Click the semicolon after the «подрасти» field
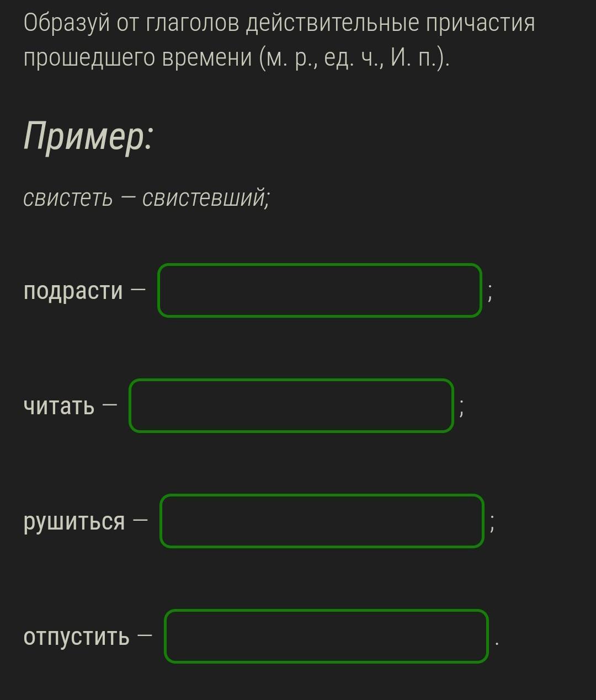The width and height of the screenshot is (596, 700). [x=489, y=293]
